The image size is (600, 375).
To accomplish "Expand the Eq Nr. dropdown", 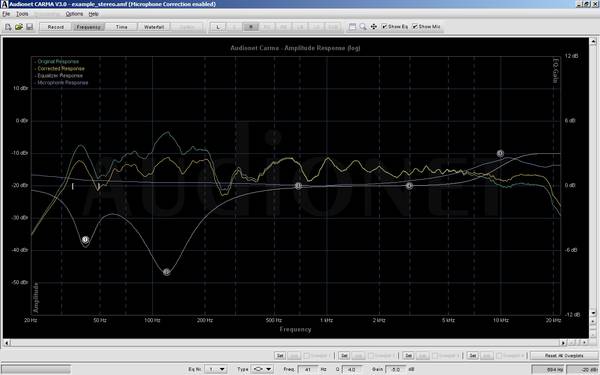I will (x=222, y=369).
